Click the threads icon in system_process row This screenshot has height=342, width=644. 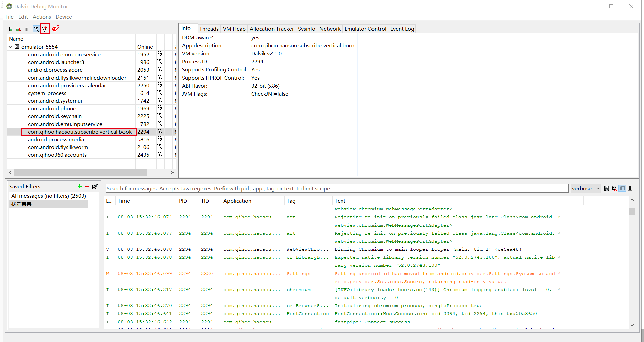(160, 93)
